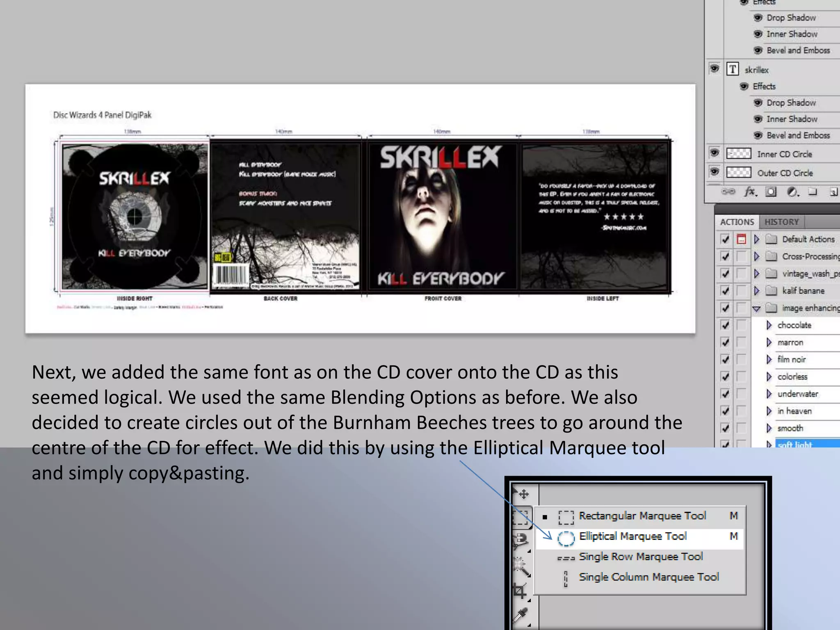The width and height of the screenshot is (840, 630).
Task: Select the Eyedropper tool
Action: click(x=521, y=615)
